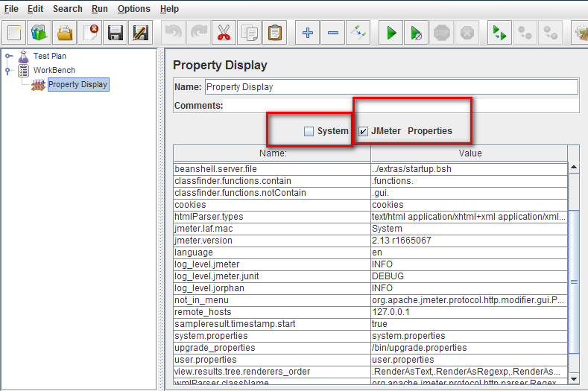The height and width of the screenshot is (391, 588).
Task: Expand the Test Plan tree node
Action: (8, 57)
